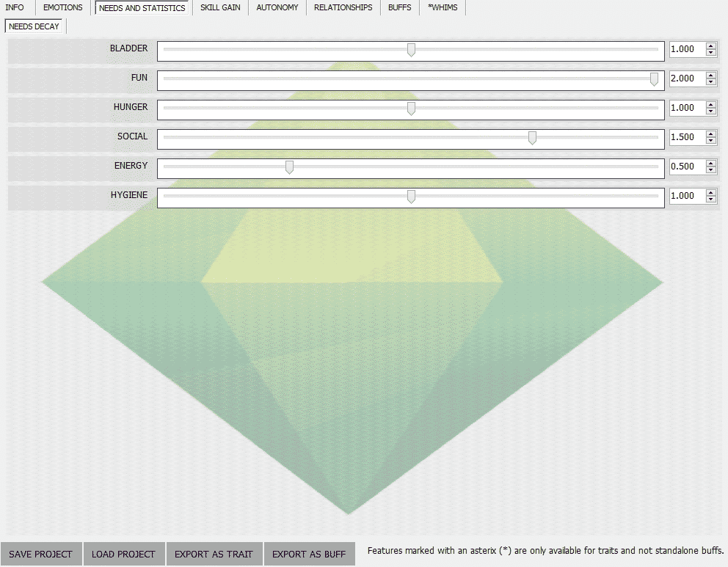Click the Fun spinner down arrow
Screen dimensions: 728x567
tap(710, 82)
